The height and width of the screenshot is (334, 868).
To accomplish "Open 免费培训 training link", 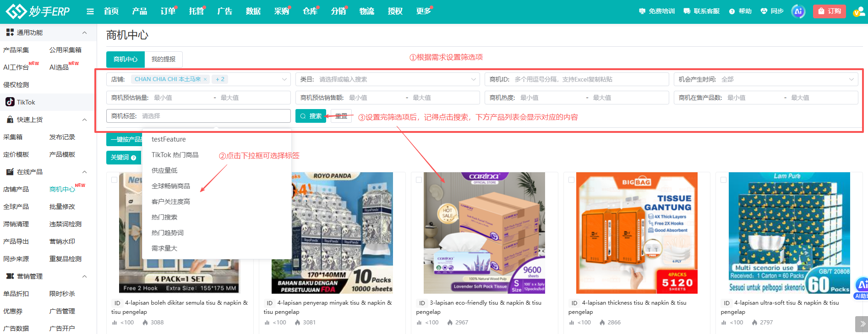I will [x=657, y=11].
